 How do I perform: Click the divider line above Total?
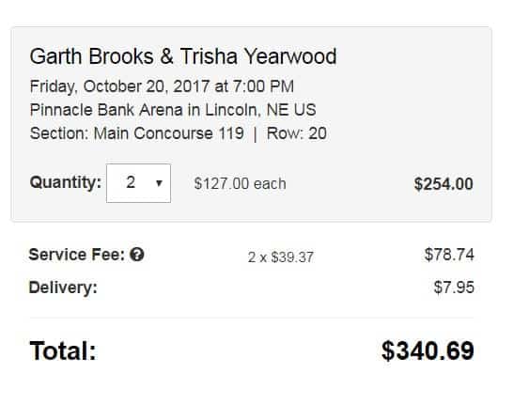click(252, 318)
